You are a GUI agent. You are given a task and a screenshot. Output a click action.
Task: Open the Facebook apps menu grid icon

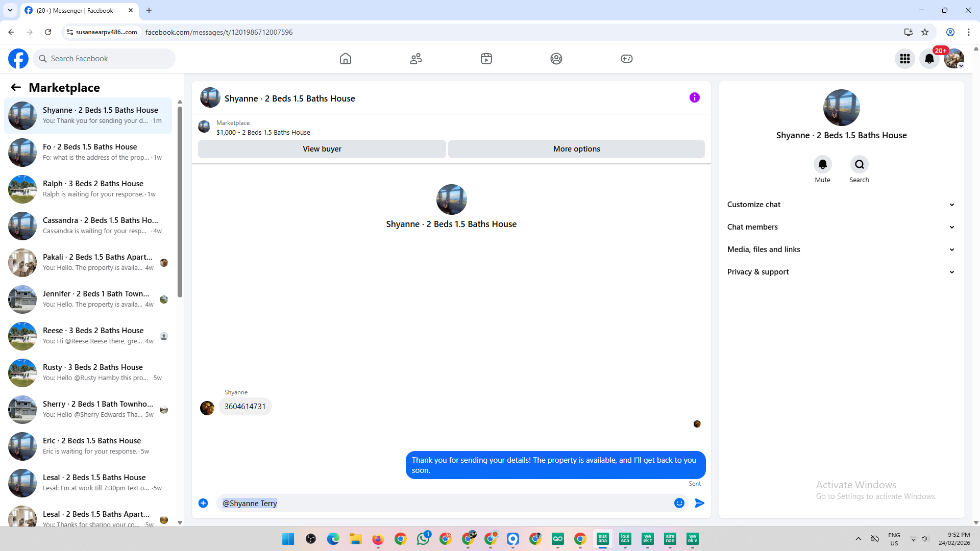tap(905, 59)
